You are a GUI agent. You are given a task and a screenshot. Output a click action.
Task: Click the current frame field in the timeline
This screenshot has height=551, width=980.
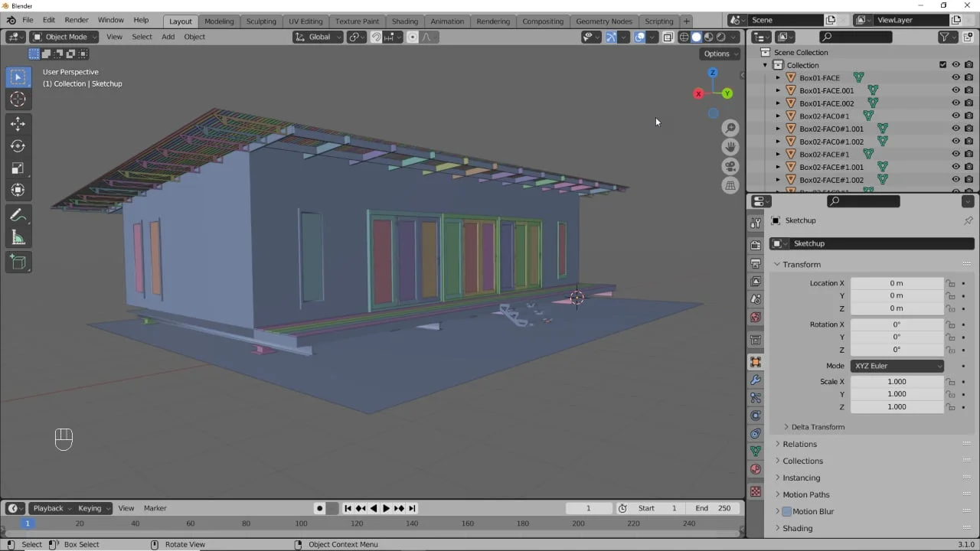[588, 507]
